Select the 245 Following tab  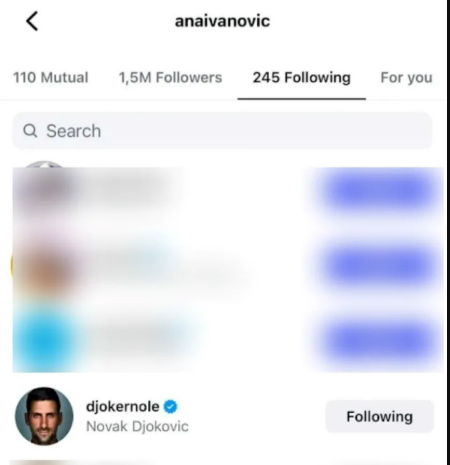(x=302, y=77)
